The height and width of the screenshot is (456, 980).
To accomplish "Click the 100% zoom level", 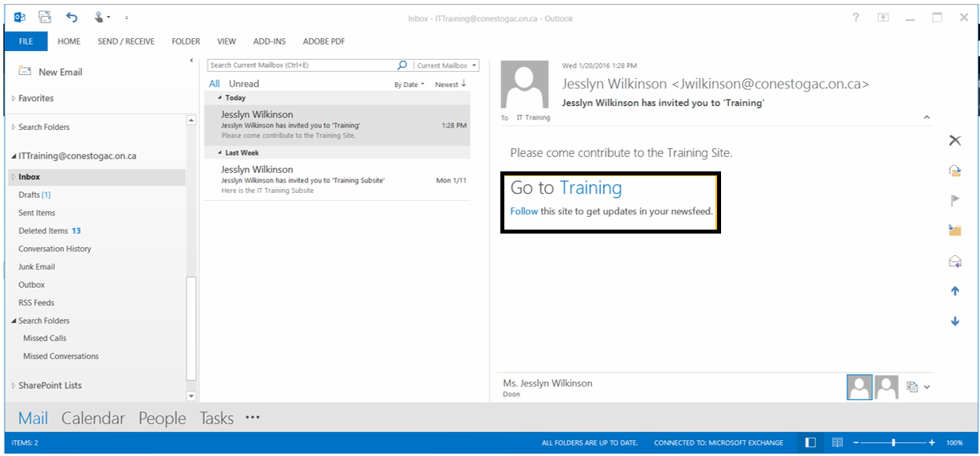I will (955, 442).
